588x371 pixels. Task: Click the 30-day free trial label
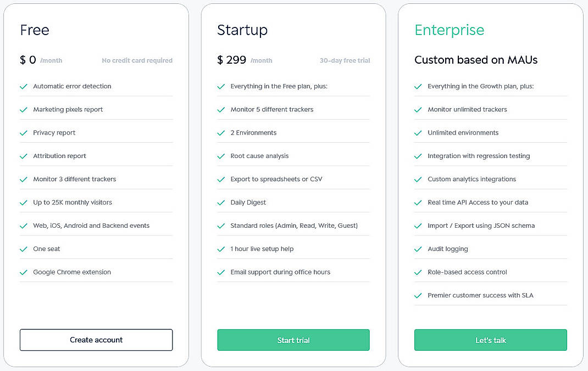[345, 60]
